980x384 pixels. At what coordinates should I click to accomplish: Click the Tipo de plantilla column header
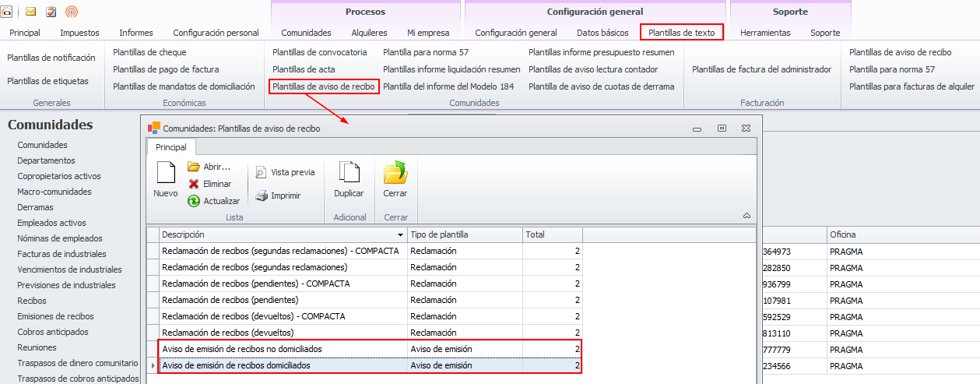point(465,234)
